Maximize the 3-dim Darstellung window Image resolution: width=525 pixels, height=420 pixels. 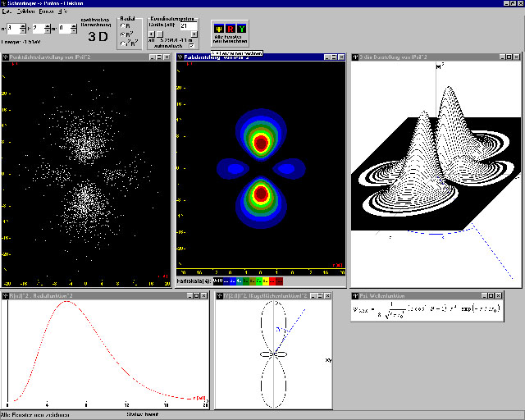pos(509,57)
